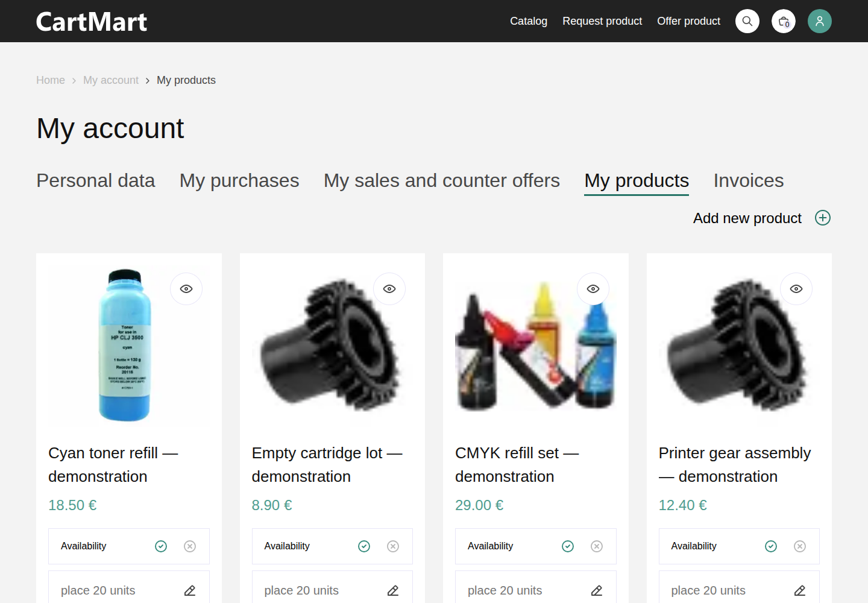The image size is (868, 603).
Task: Mark Empty cartridge lot as unavailable
Action: (x=393, y=546)
